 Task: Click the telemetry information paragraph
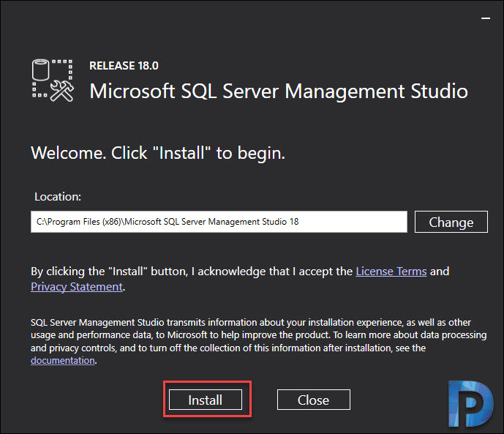click(259, 341)
